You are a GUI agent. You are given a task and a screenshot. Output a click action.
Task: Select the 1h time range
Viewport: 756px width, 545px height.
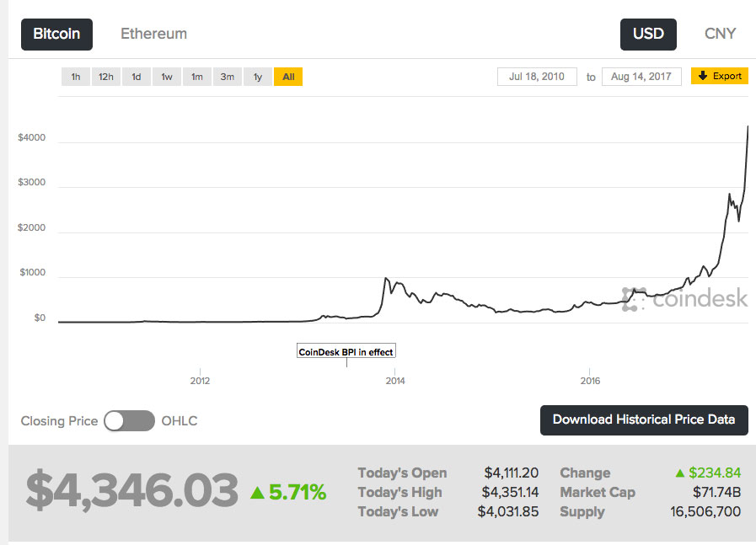(x=75, y=76)
